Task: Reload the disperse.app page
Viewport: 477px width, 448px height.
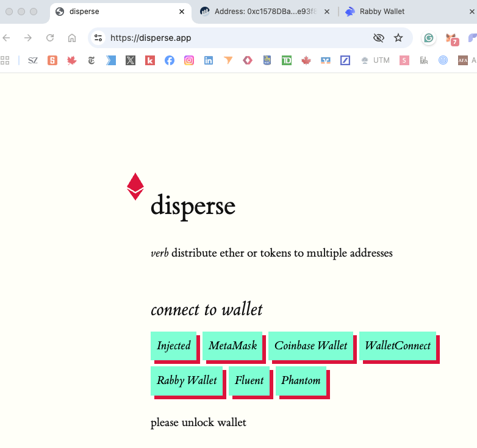Action: tap(50, 38)
